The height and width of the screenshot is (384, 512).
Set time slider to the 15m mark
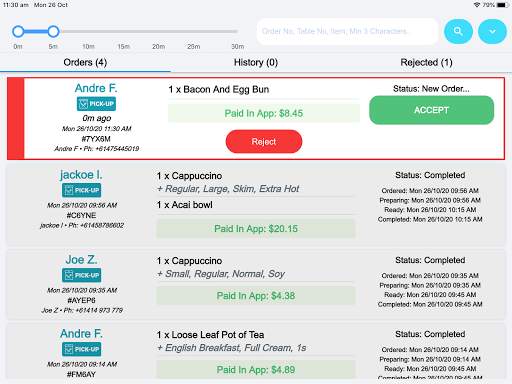123,31
